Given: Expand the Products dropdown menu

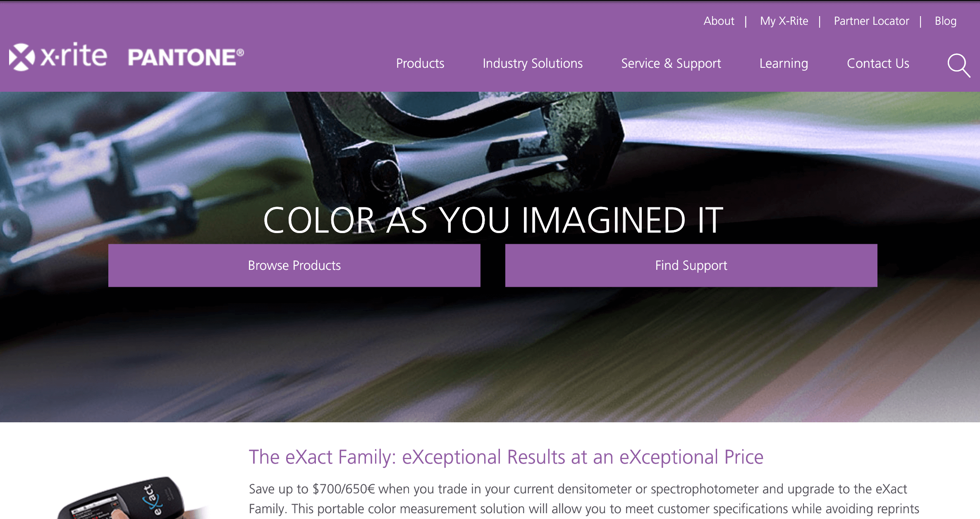Looking at the screenshot, I should [x=419, y=63].
